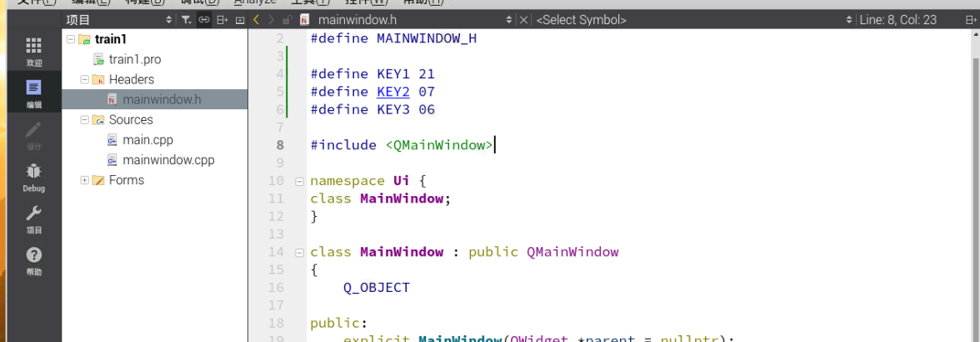
Task: Click the file lock icon
Action: (x=287, y=20)
